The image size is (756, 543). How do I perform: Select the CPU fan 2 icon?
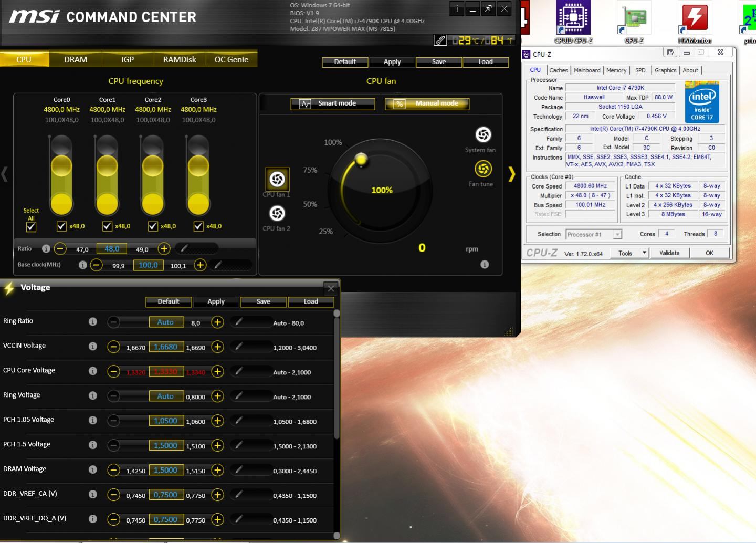click(277, 213)
